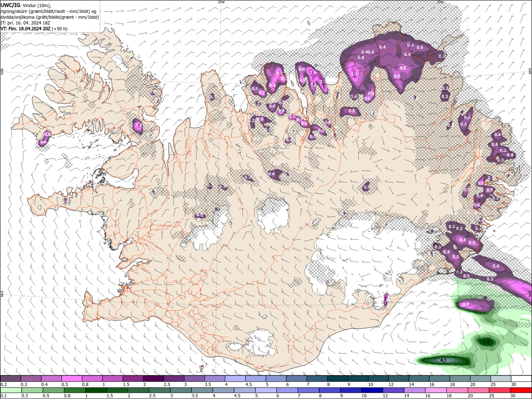Select the palest green 0.1–0.3 rain legend swatch

coord(11,390)
